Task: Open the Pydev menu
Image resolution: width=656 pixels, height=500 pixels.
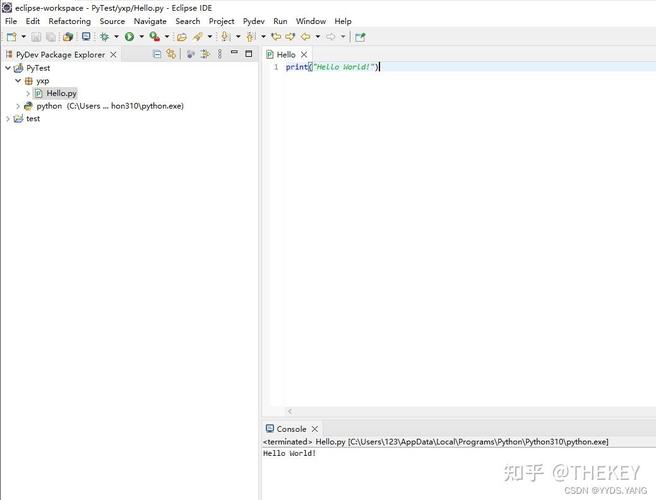Action: coord(253,21)
